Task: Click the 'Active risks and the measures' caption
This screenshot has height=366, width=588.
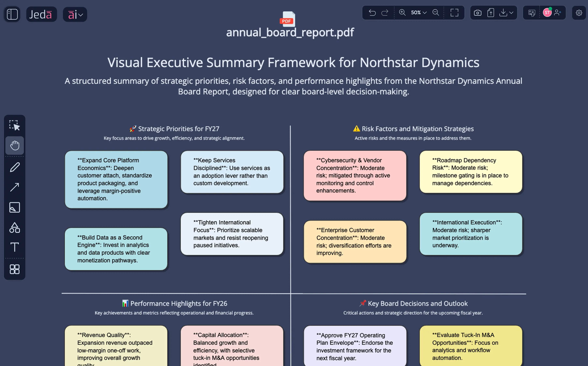Action: tap(413, 138)
